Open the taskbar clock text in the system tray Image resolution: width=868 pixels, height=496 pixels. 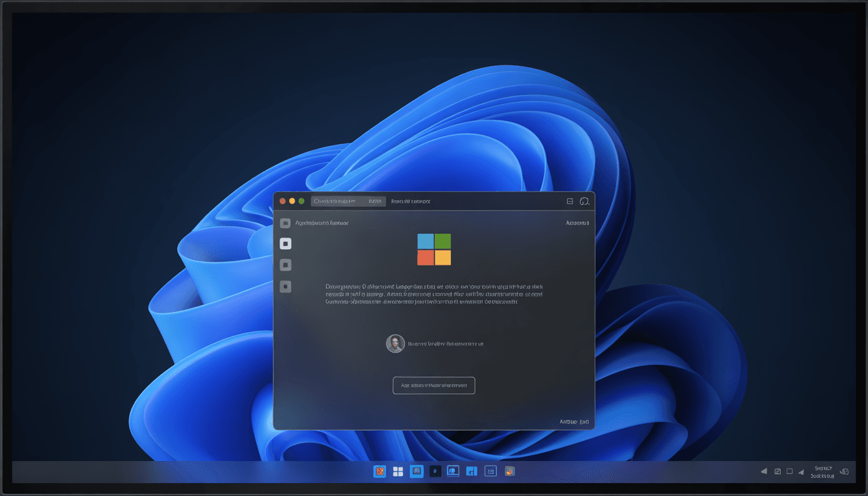(x=823, y=472)
